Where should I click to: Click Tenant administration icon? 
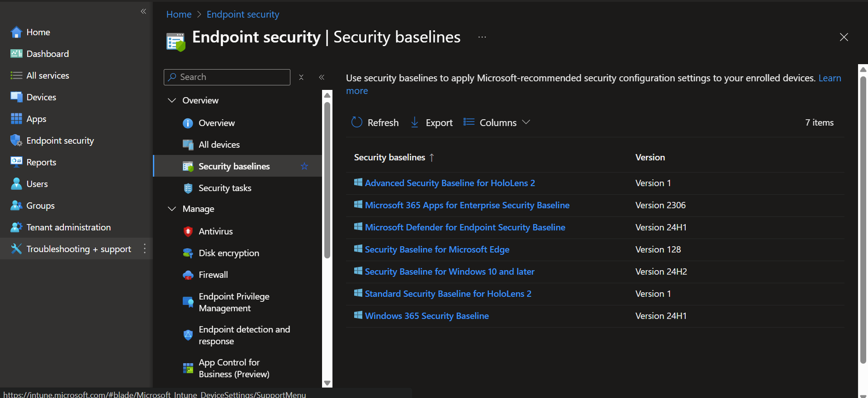[x=16, y=227]
